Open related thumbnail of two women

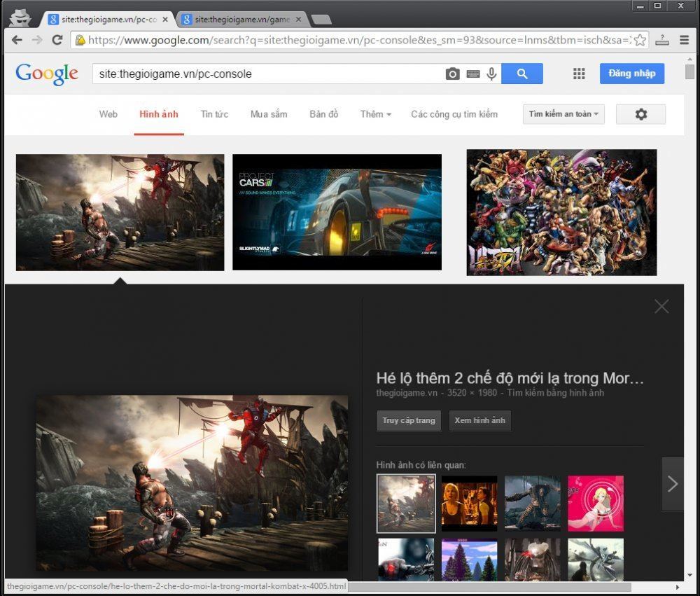[x=469, y=504]
